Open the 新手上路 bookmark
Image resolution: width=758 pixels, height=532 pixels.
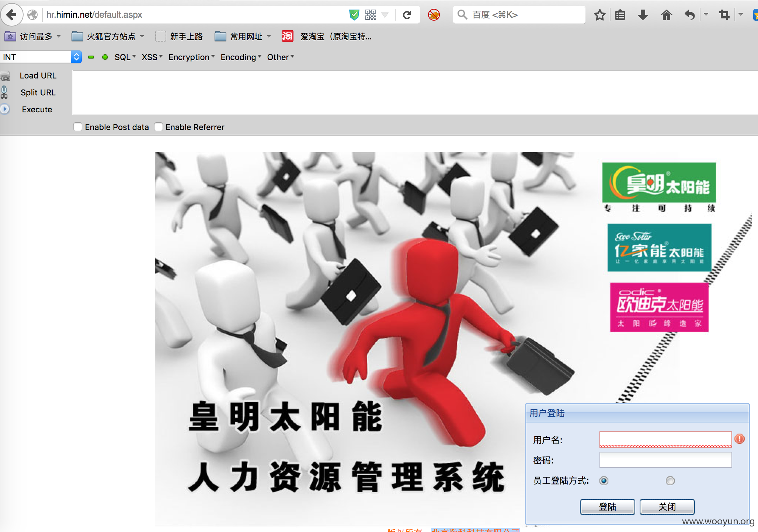pyautogui.click(x=179, y=36)
